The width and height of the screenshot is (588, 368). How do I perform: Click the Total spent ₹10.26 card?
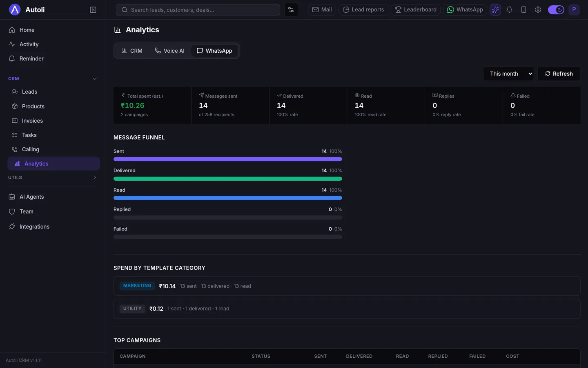point(152,105)
